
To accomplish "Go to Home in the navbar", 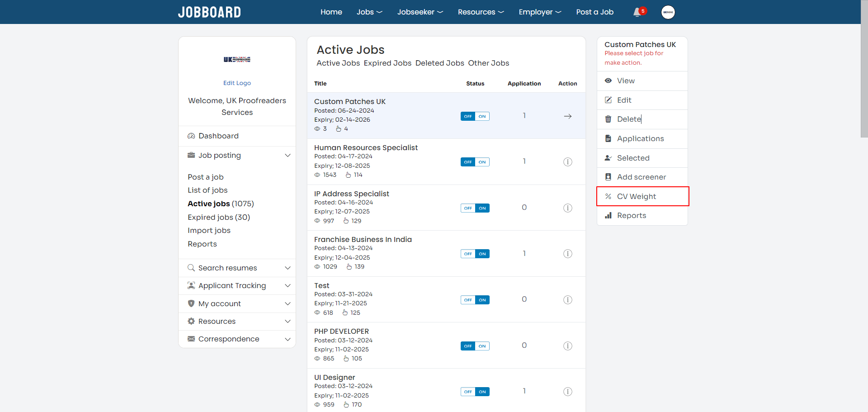I will 331,12.
